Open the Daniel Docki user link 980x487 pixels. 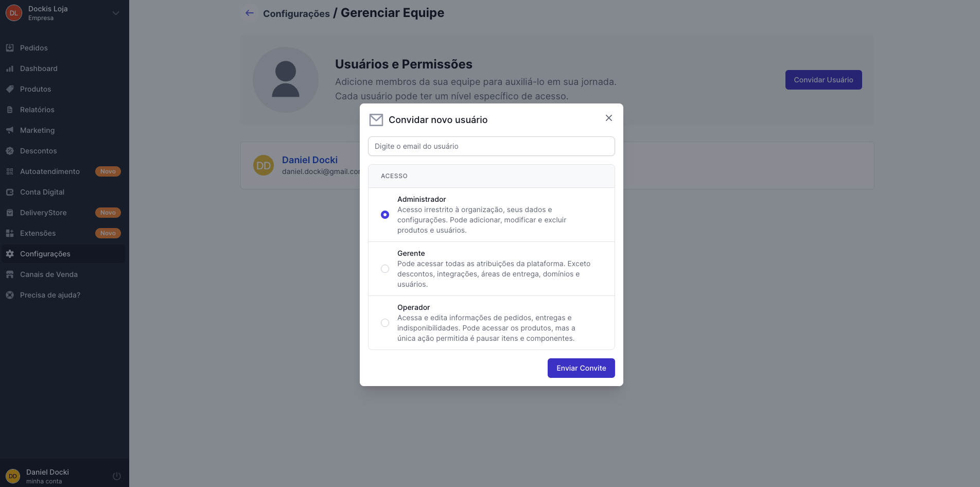(310, 160)
